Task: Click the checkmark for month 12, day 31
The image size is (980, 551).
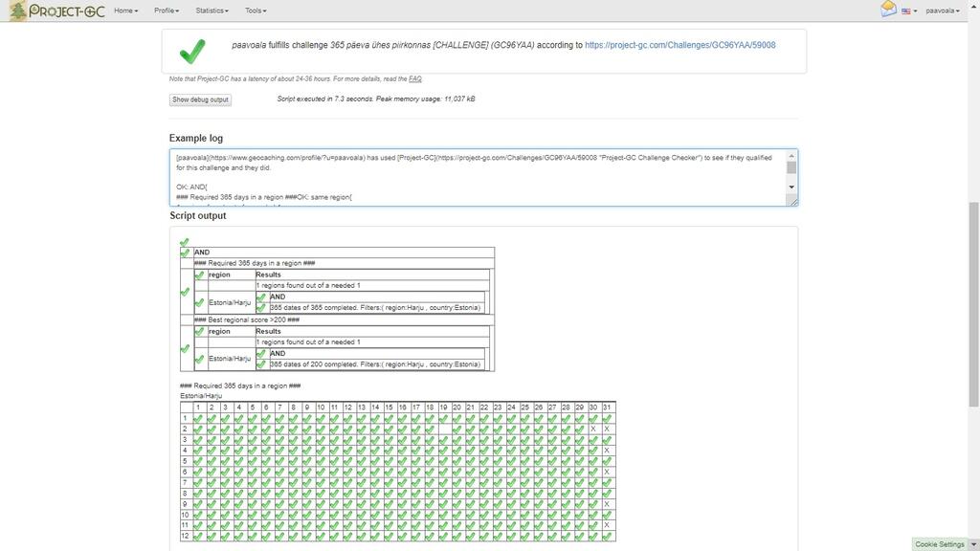Action: pyautogui.click(x=607, y=536)
